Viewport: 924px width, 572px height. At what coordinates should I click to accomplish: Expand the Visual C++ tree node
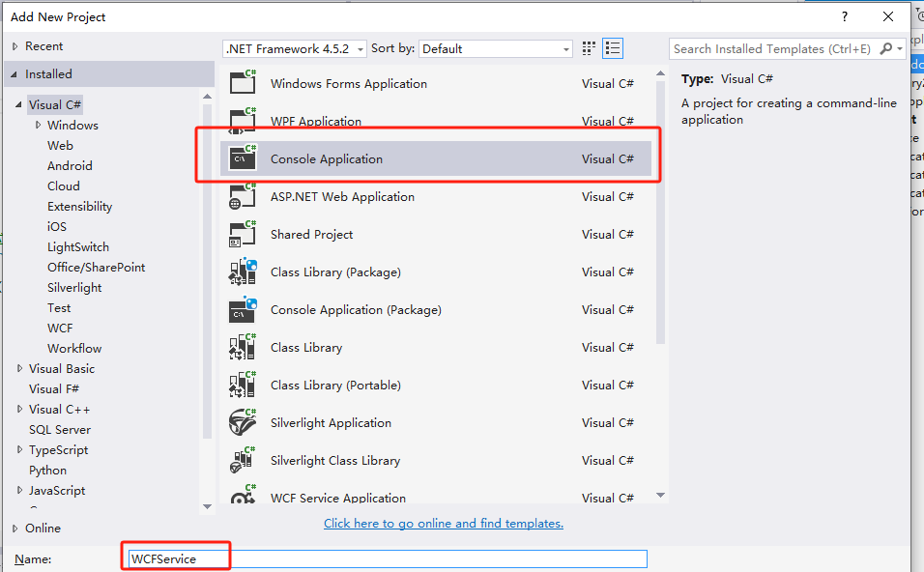pyautogui.click(x=19, y=409)
